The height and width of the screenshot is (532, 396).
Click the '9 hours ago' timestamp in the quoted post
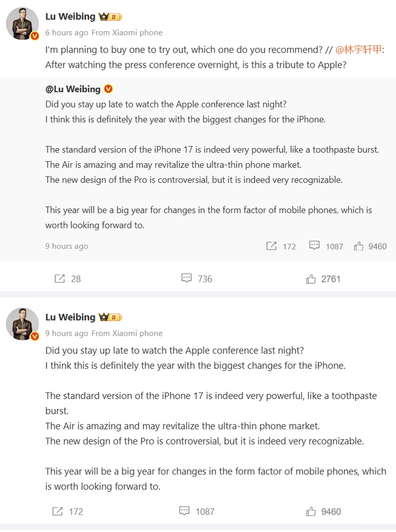(x=67, y=246)
